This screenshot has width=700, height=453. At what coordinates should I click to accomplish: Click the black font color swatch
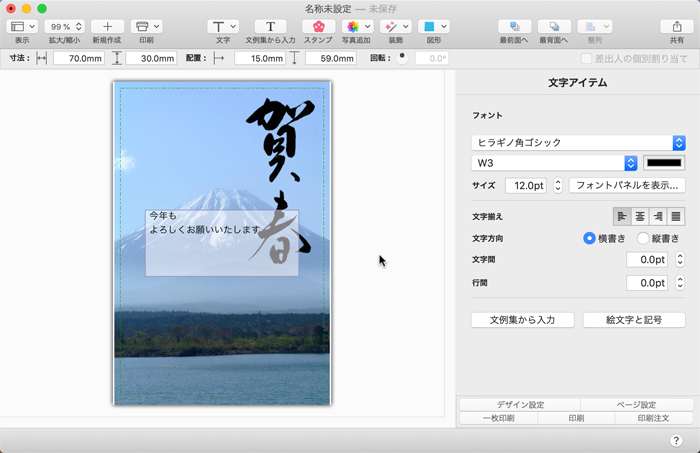(x=664, y=163)
